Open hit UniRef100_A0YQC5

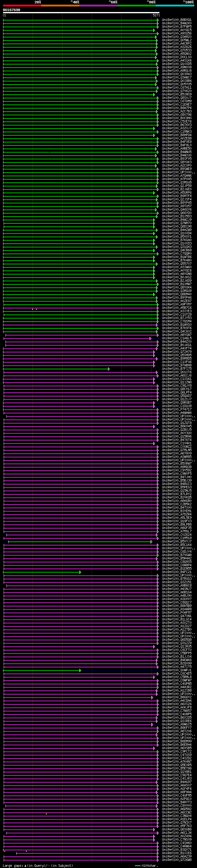coord(176,30)
